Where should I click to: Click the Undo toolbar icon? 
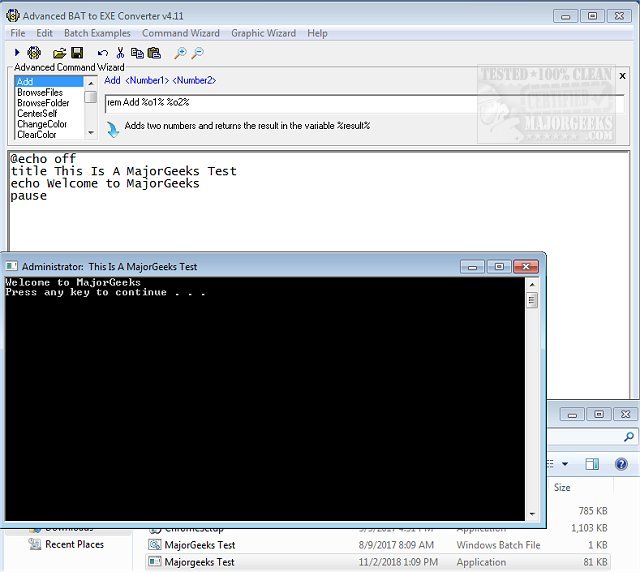tap(102, 53)
